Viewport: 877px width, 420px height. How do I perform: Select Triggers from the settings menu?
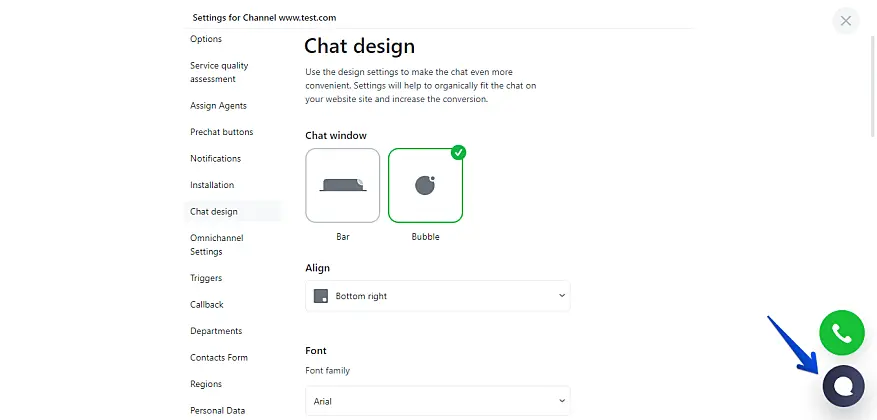click(206, 278)
